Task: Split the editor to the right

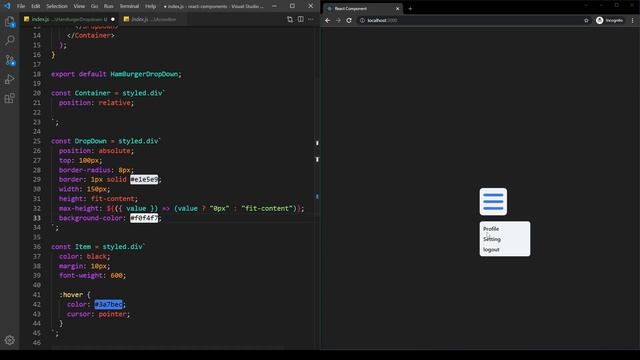Action: [300, 19]
